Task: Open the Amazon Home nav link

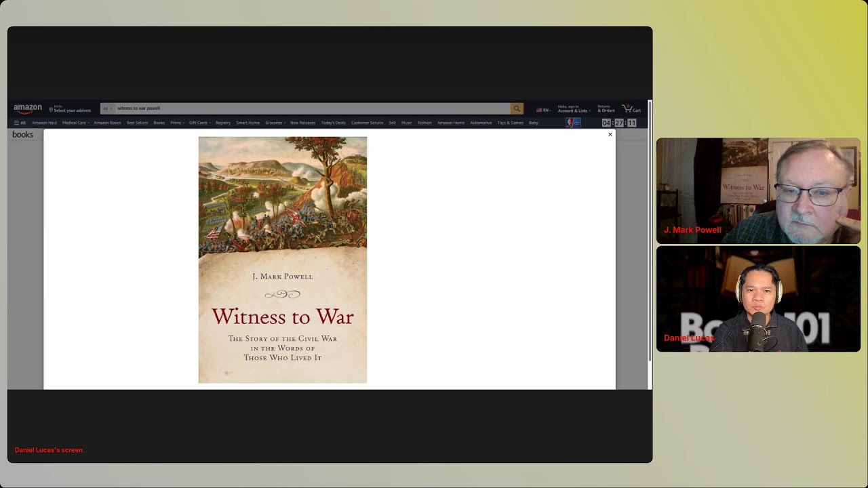Action: 451,123
